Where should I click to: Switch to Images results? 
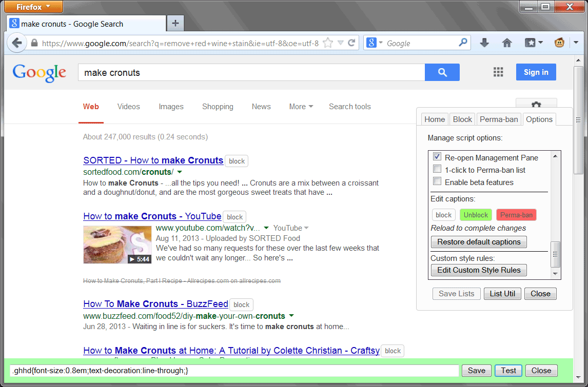[x=171, y=107]
